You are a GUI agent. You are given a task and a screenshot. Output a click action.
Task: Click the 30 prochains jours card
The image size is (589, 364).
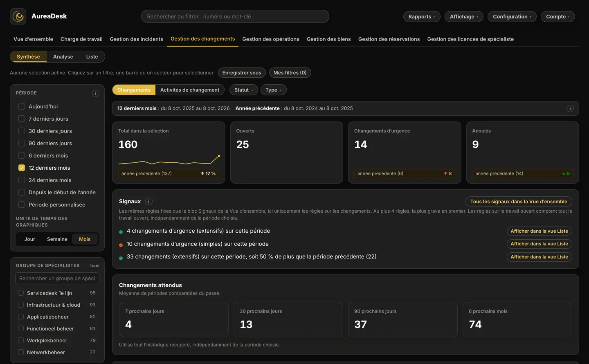coord(288,319)
